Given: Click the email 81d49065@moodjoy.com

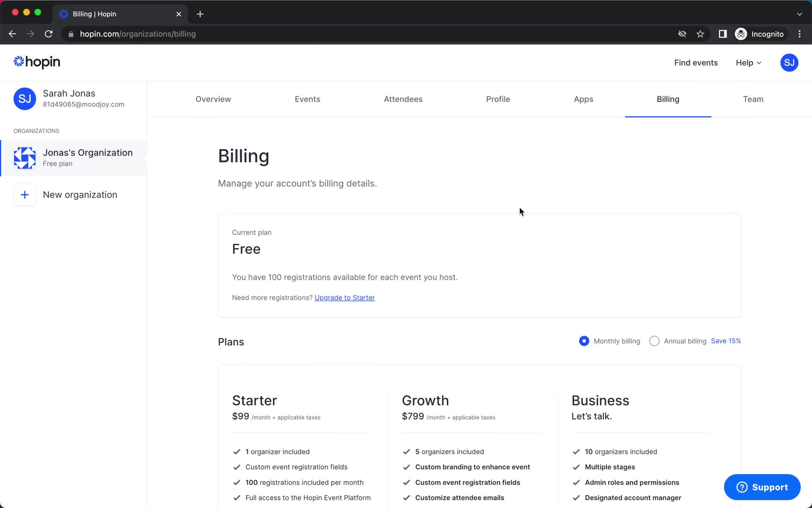Looking at the screenshot, I should [84, 104].
